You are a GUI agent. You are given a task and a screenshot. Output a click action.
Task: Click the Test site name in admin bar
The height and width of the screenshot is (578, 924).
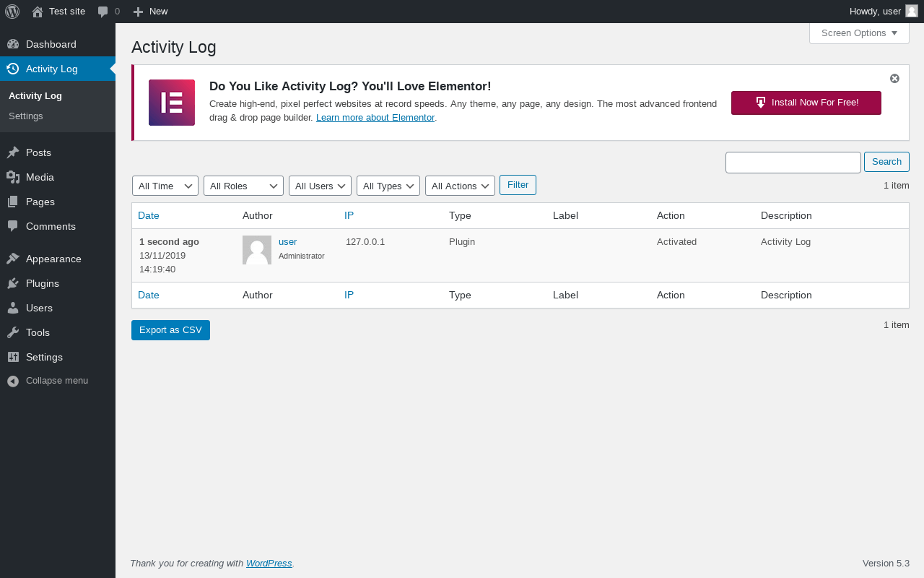coord(67,12)
